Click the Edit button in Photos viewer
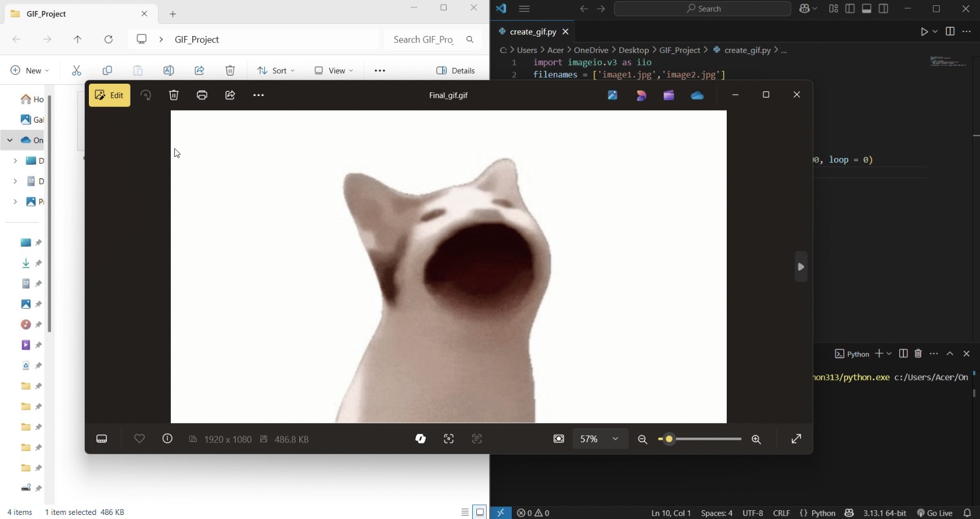This screenshot has height=519, width=980. (110, 95)
